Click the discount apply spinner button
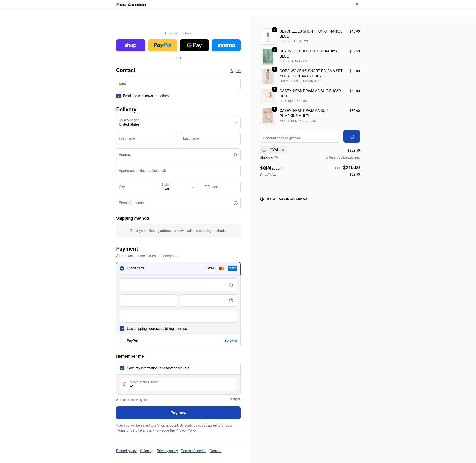Viewport: 476px width, 463px height. coord(351,136)
